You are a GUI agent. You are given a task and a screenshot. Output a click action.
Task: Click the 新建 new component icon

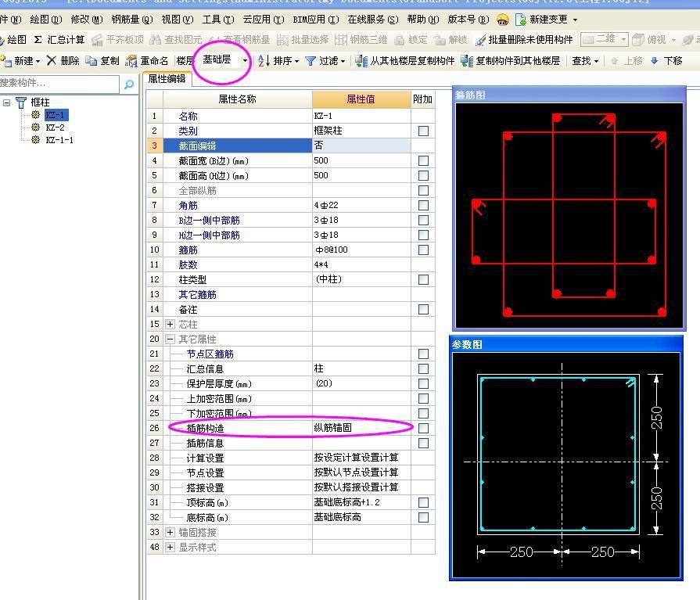tap(5, 61)
